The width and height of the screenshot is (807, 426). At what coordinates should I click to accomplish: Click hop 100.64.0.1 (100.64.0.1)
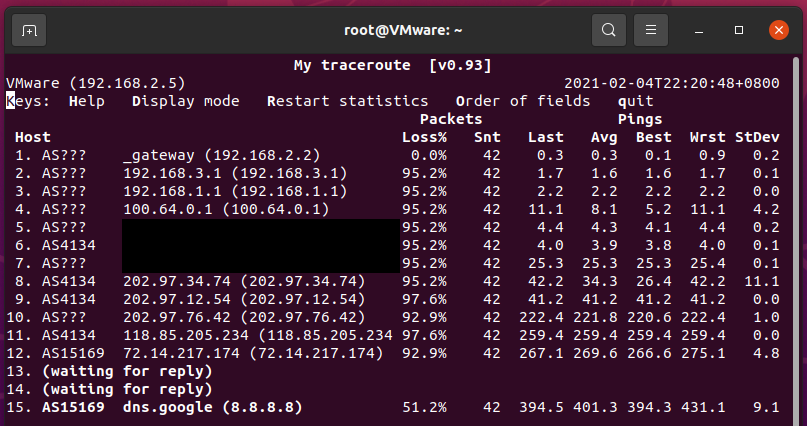point(226,209)
